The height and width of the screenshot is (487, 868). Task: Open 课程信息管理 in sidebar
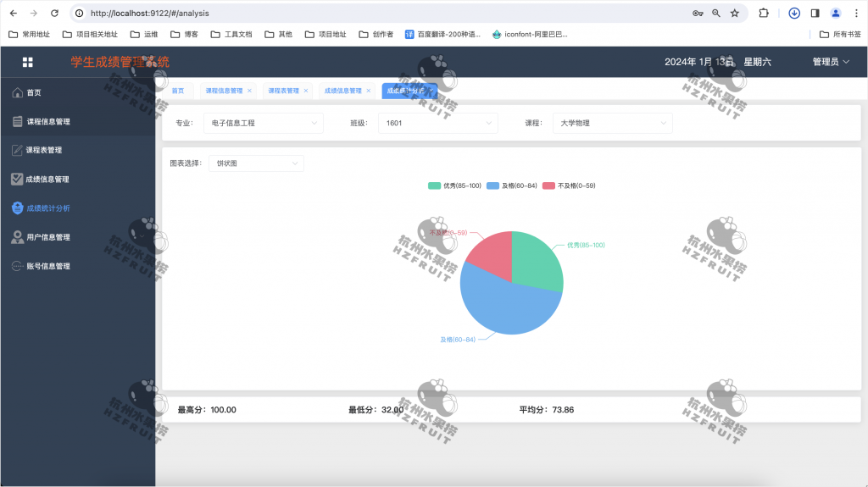point(77,121)
